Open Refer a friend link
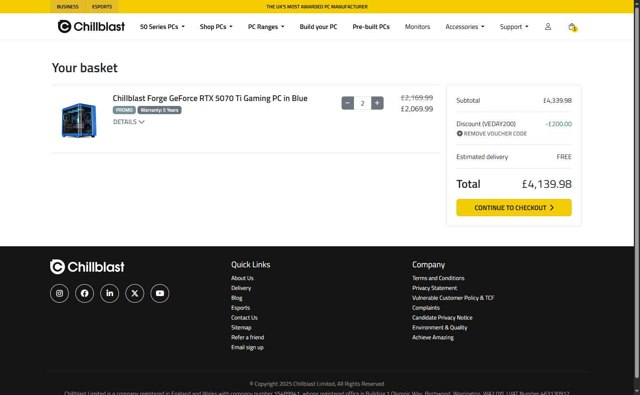The height and width of the screenshot is (395, 640). (247, 337)
